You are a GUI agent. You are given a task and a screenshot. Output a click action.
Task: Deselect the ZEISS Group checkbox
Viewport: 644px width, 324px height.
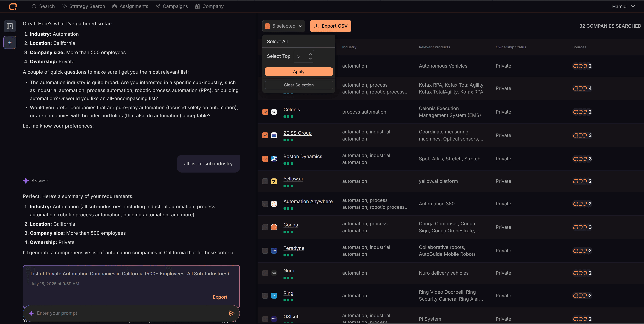(265, 135)
